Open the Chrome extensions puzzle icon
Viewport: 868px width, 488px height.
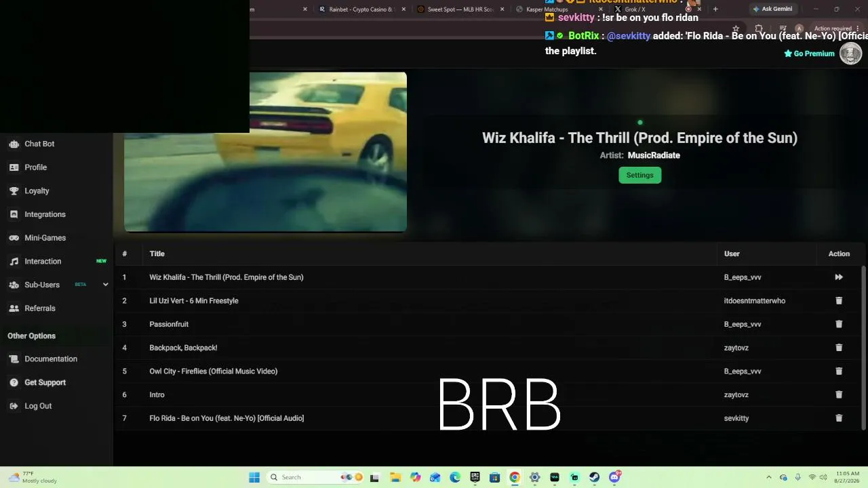point(759,28)
